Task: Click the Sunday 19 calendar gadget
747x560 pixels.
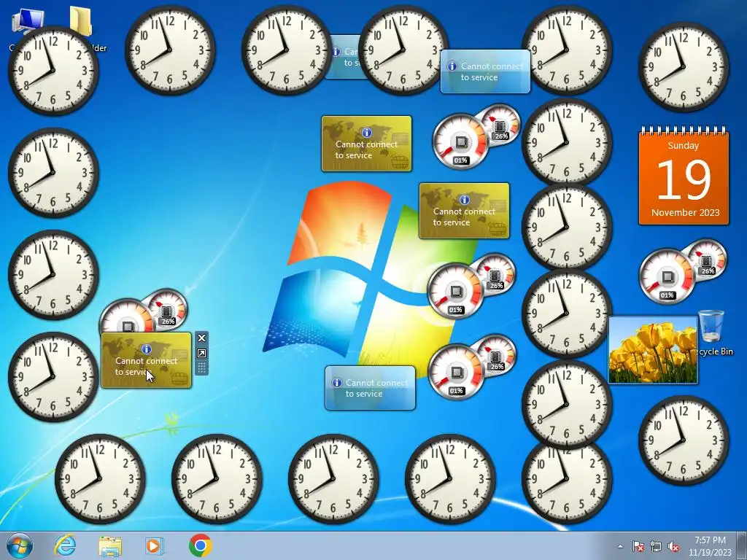Action: click(x=684, y=175)
